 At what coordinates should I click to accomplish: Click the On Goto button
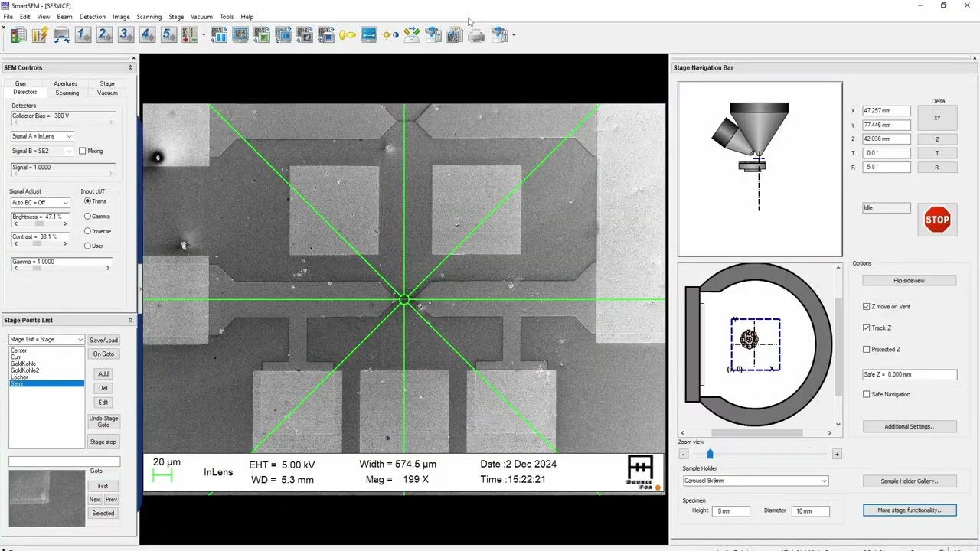tap(103, 354)
